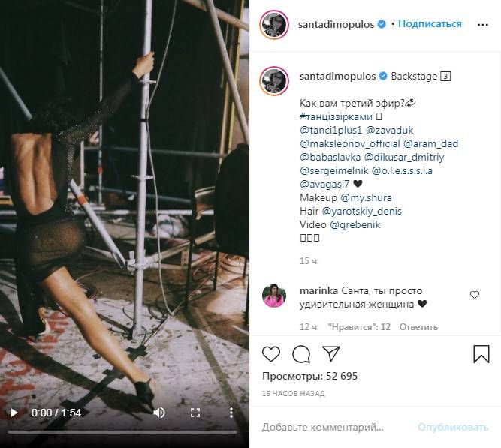Open comments with speech bubble icon
Viewport: 501px width, 448px height.
click(301, 354)
